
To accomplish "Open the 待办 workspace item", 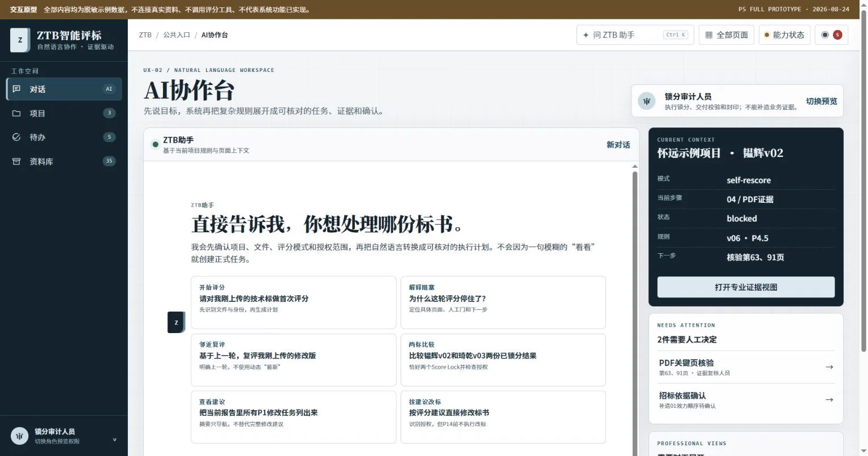I will 64,137.
